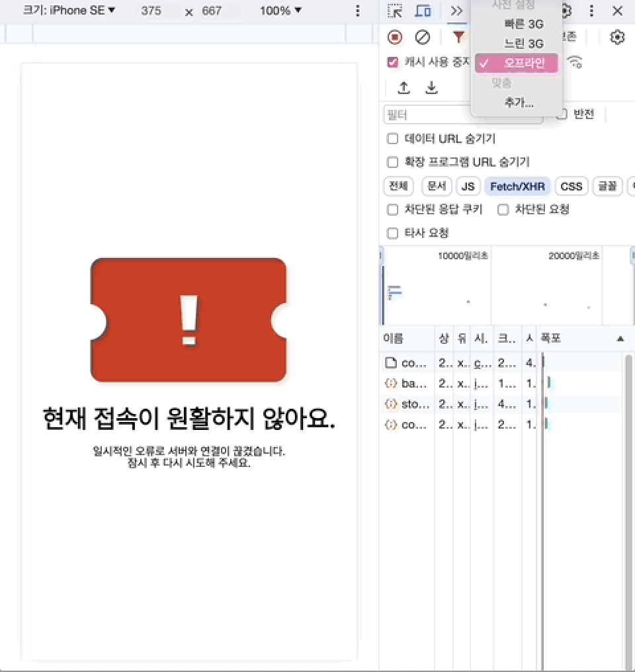
Task: Select the CSS request filter
Action: point(571,186)
